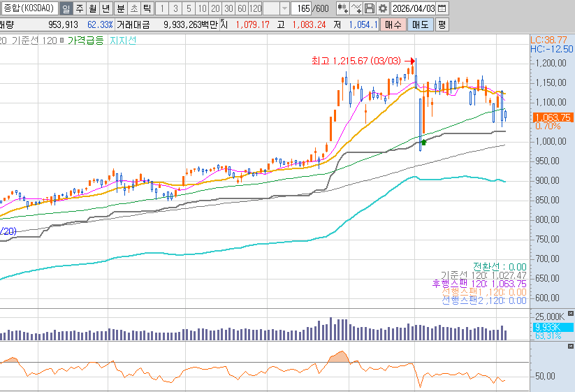The width and height of the screenshot is (575, 392).
Task: Click the 25,000K volume axis label
Action: tap(550, 317)
